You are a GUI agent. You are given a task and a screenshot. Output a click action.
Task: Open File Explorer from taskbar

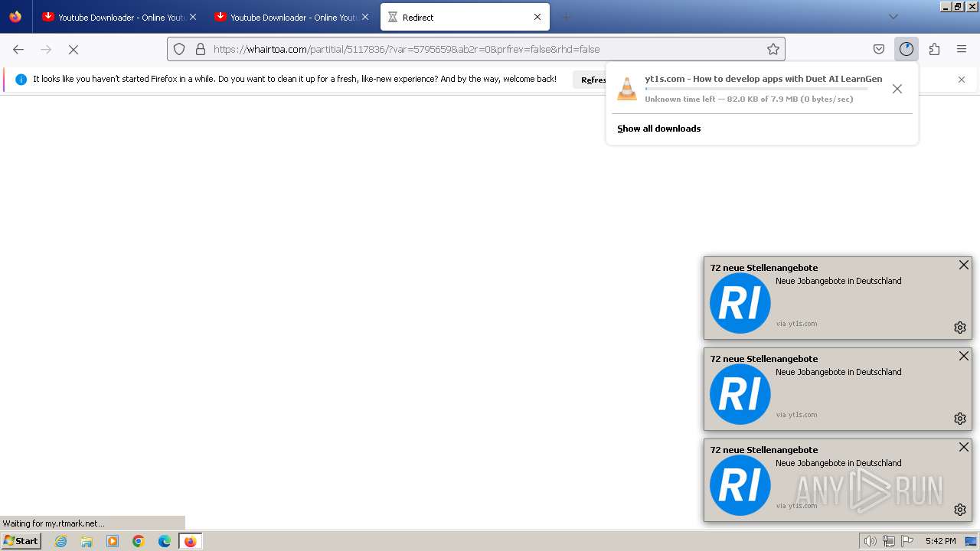point(87,541)
